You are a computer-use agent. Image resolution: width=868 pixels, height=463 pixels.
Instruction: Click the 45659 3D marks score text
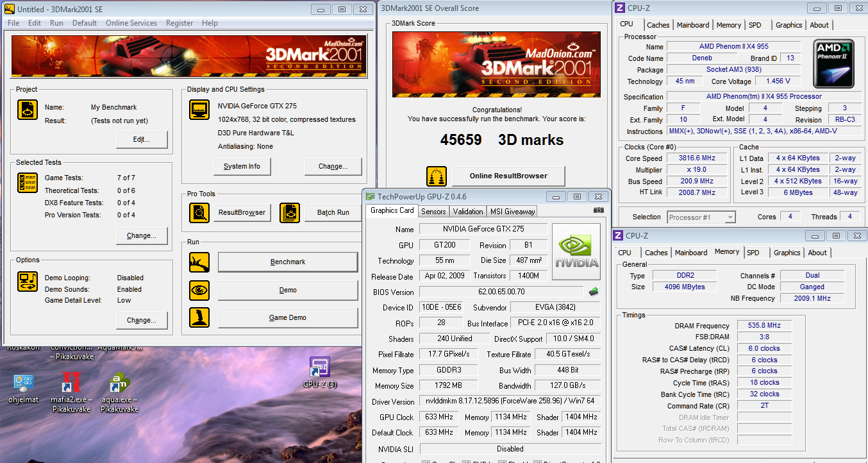pyautogui.click(x=502, y=140)
